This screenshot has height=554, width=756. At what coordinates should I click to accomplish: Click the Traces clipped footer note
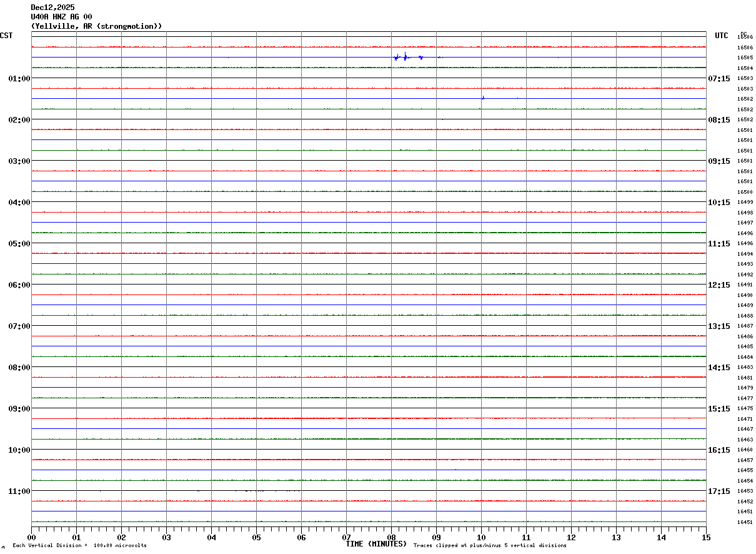point(490,545)
